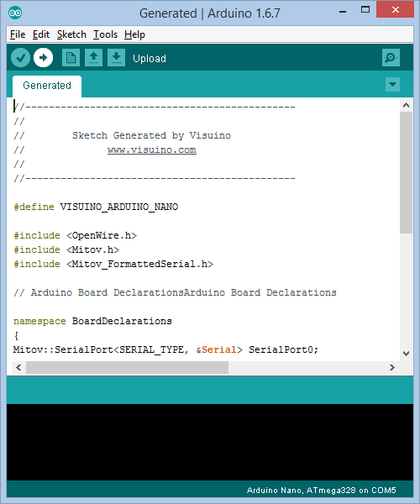Click the Verify checkmark button
Screen dimensions: 420x504
(x=20, y=58)
